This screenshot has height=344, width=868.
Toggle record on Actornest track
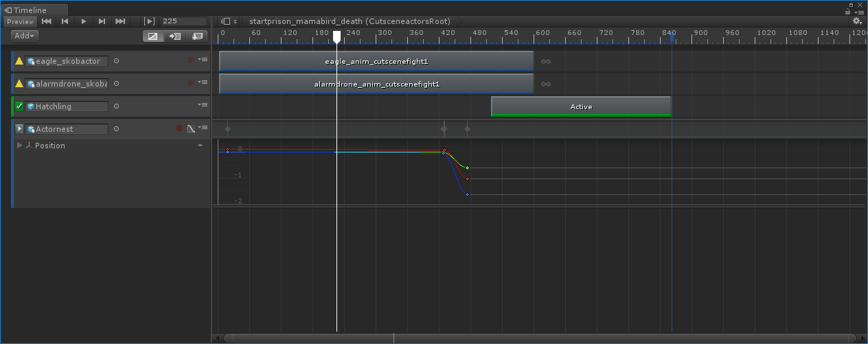180,128
